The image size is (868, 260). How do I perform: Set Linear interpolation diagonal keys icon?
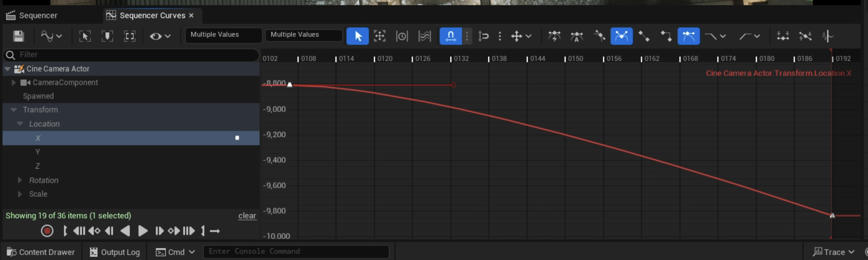pos(644,36)
